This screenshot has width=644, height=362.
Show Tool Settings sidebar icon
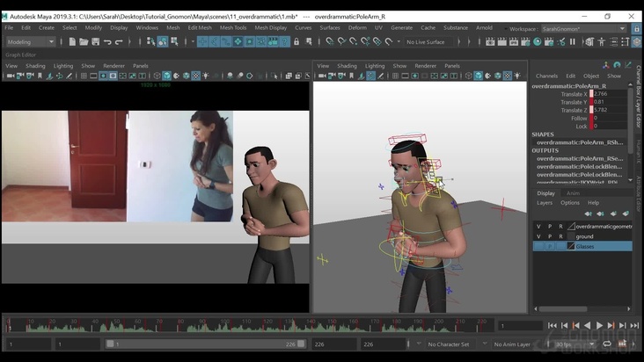click(626, 42)
